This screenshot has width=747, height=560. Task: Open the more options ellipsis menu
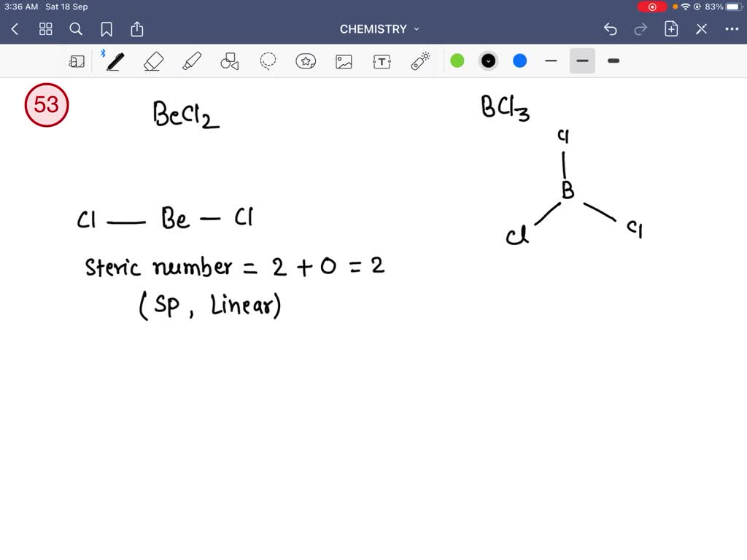point(733,28)
